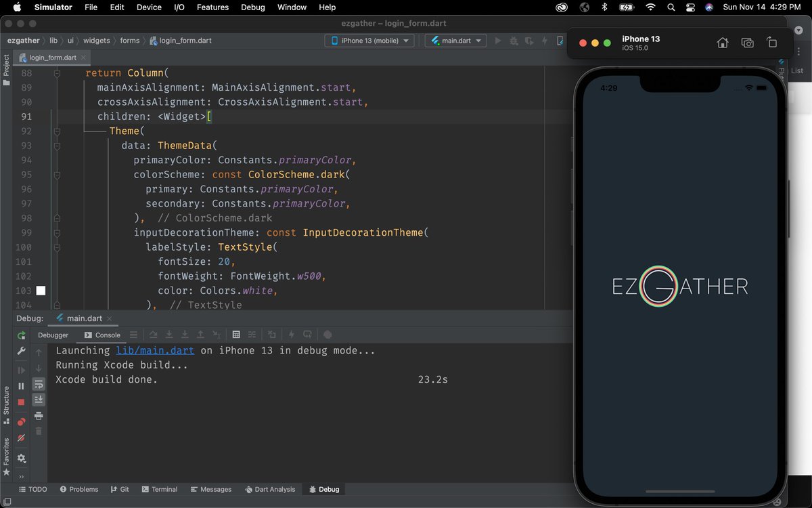The image size is (812, 508).
Task: Open debug panel gear settings
Action: pos(21,458)
